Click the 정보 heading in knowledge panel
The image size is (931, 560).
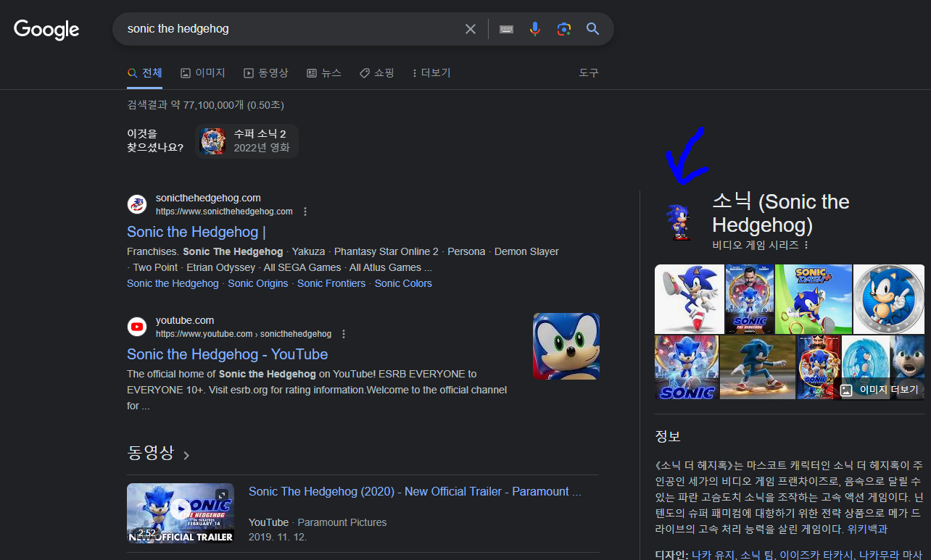pos(668,436)
